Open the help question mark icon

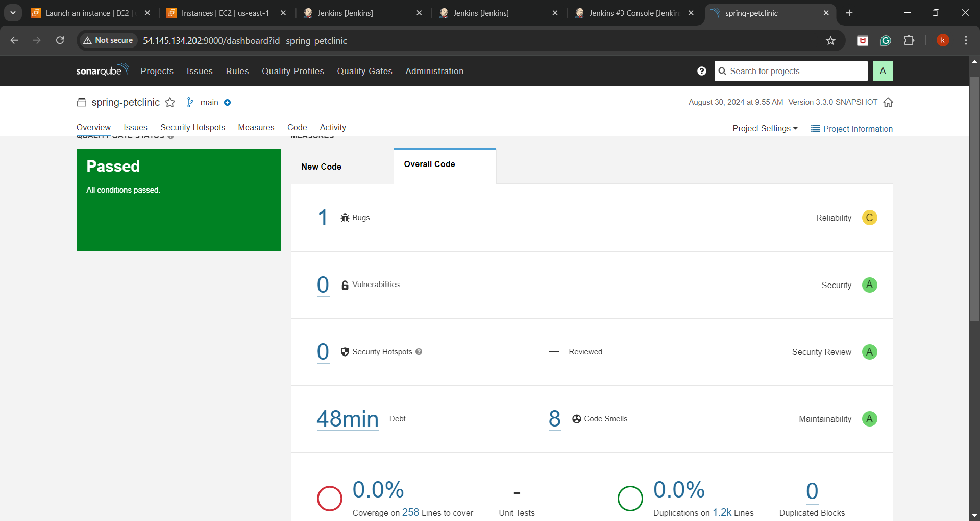tap(701, 71)
